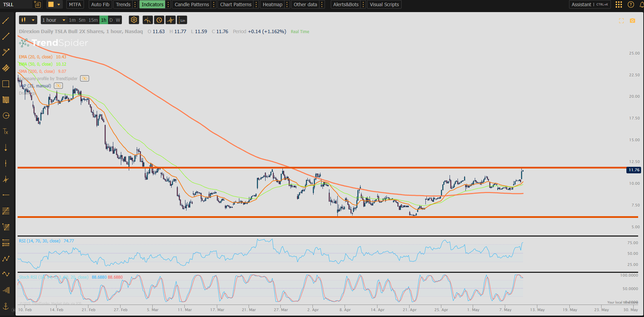Viewport: 644px width, 317px height.
Task: Click the TSLL symbol search field
Action: pyautogui.click(x=17, y=4)
